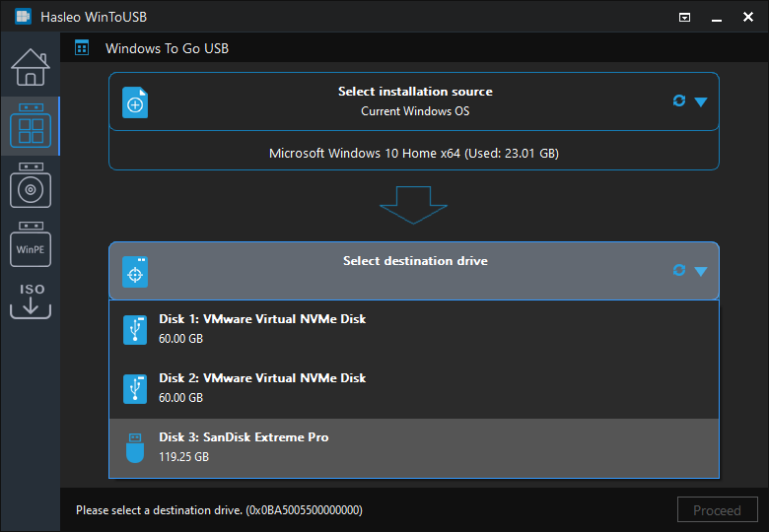The width and height of the screenshot is (769, 532).
Task: Minimize the WinToUSB window
Action: (717, 18)
